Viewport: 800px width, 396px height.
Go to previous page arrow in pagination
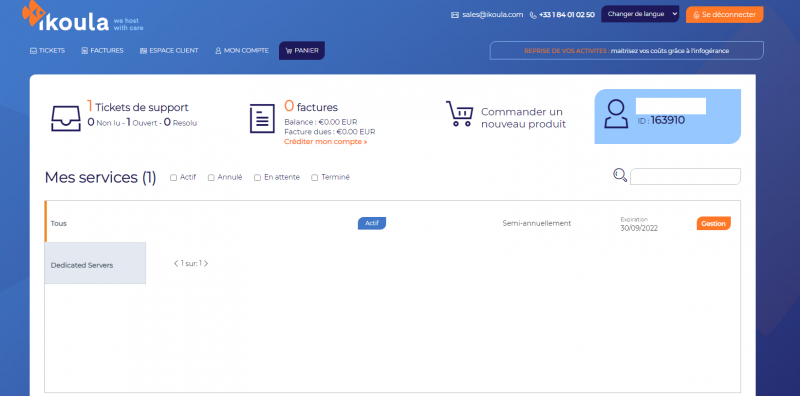176,263
